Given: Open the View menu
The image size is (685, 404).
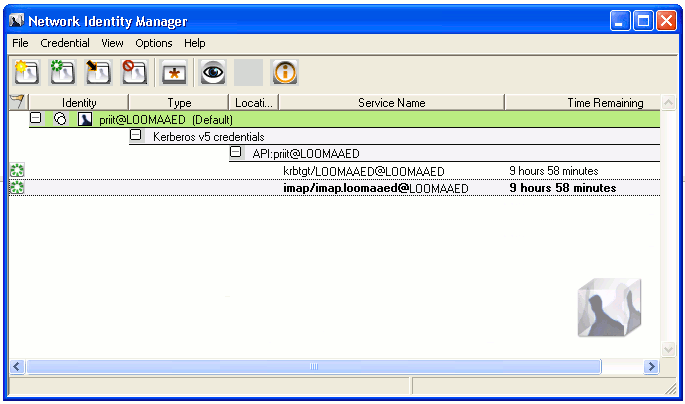Looking at the screenshot, I should coord(112,43).
